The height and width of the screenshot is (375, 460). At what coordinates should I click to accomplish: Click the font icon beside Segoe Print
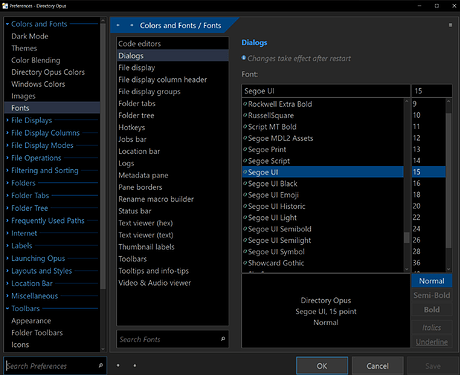click(245, 149)
